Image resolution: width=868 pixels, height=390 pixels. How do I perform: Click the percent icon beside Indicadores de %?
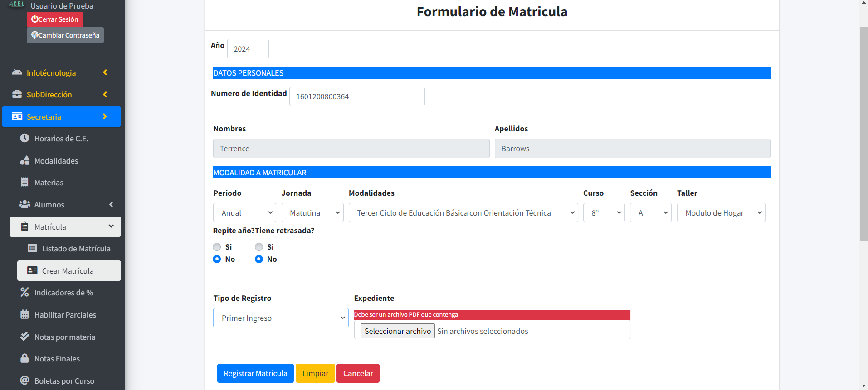coord(24,292)
